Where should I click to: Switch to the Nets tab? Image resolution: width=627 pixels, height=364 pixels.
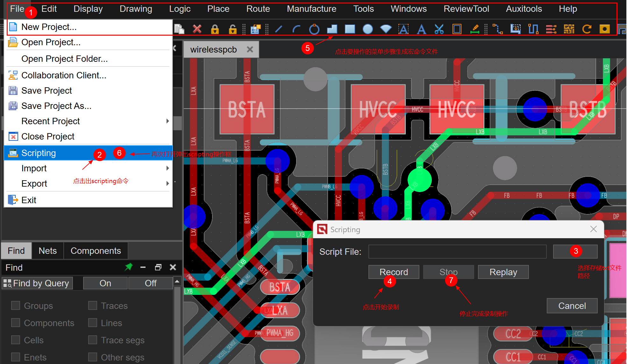click(47, 251)
